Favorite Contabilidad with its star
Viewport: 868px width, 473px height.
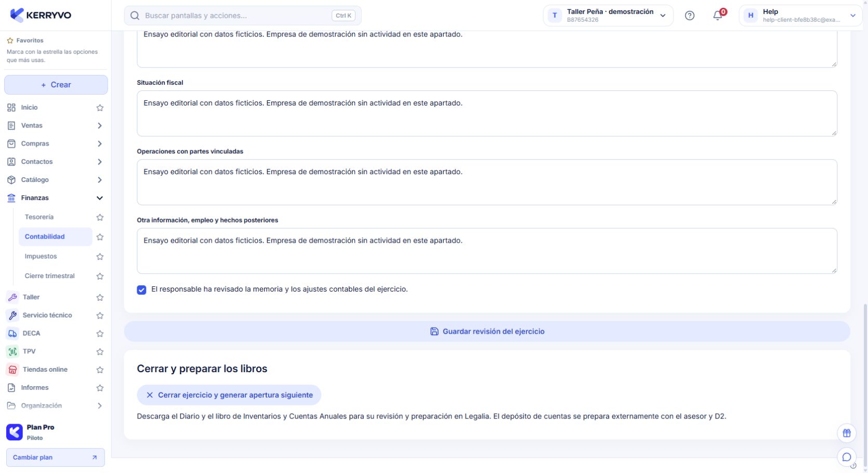pyautogui.click(x=100, y=237)
